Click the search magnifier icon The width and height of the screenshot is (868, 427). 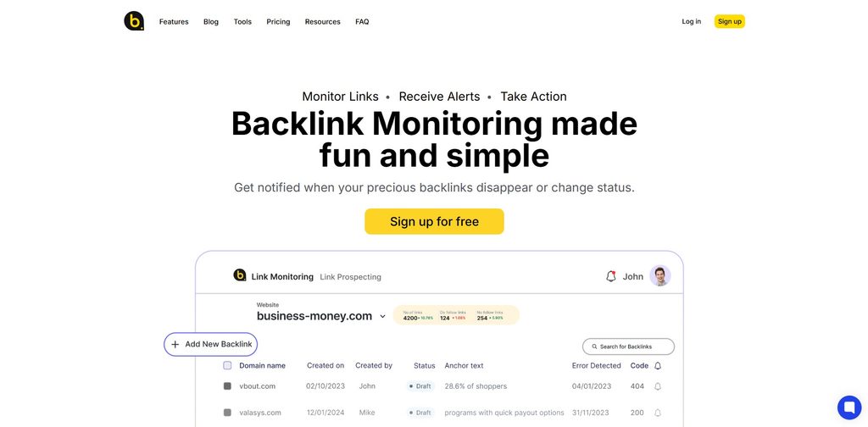tap(594, 347)
